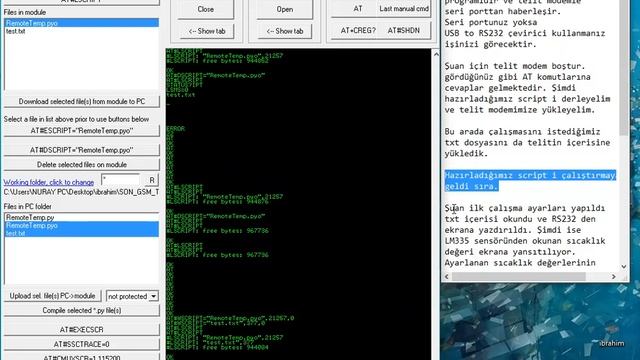Click AT#ESCRIPT="RemoteTemp.pyo" button
Viewport: 640px width, 360px height.
click(x=82, y=131)
